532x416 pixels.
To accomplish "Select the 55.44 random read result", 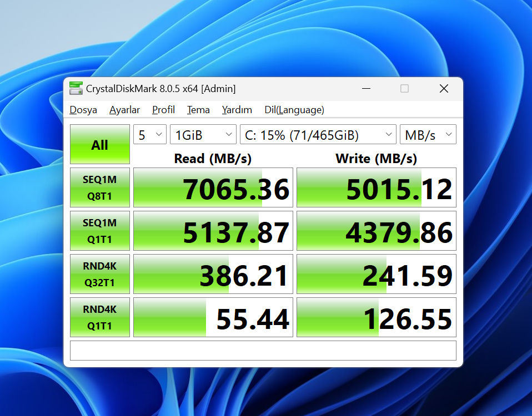I will 213,317.
